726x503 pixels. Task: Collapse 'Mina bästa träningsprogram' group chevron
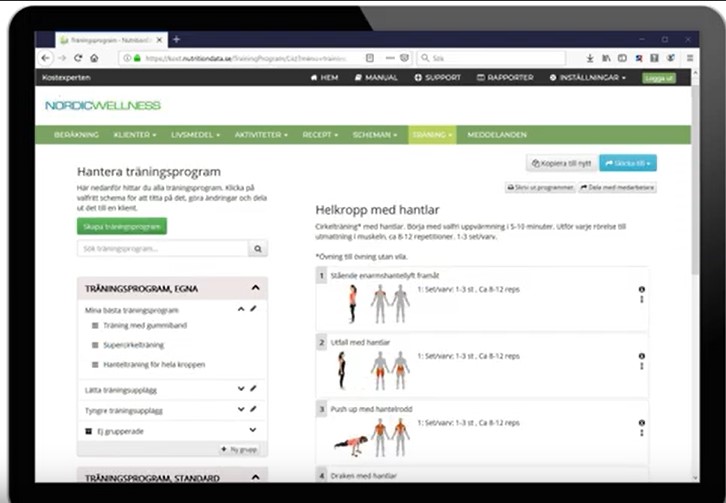[x=241, y=309]
